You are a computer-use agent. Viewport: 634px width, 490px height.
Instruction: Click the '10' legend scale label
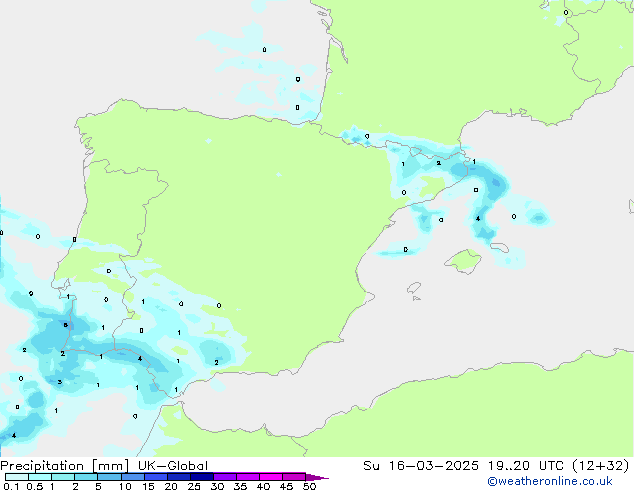tap(125, 486)
